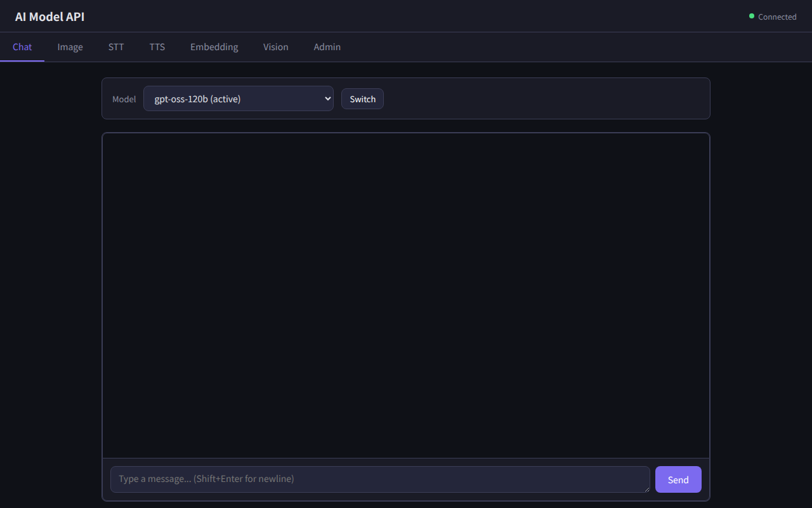Select the TTS tab
This screenshot has width=812, height=508.
(157, 46)
